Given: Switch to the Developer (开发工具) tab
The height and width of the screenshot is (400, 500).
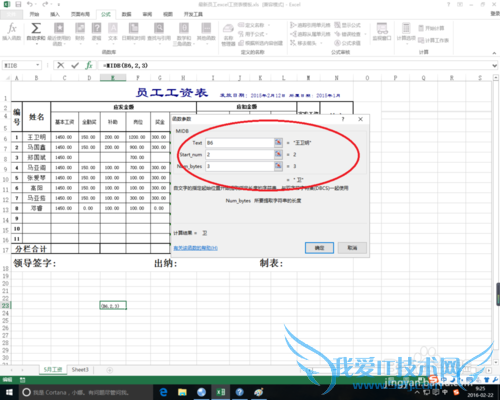Looking at the screenshot, I should coord(193,14).
